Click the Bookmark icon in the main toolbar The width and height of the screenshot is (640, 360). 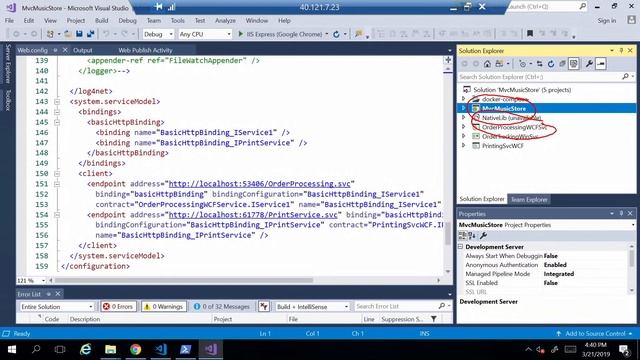[530, 33]
